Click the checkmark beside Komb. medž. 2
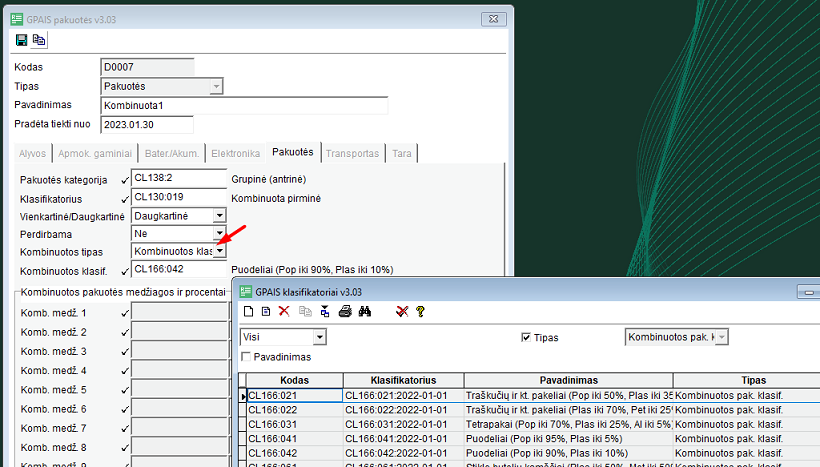The image size is (820, 467). 125,333
